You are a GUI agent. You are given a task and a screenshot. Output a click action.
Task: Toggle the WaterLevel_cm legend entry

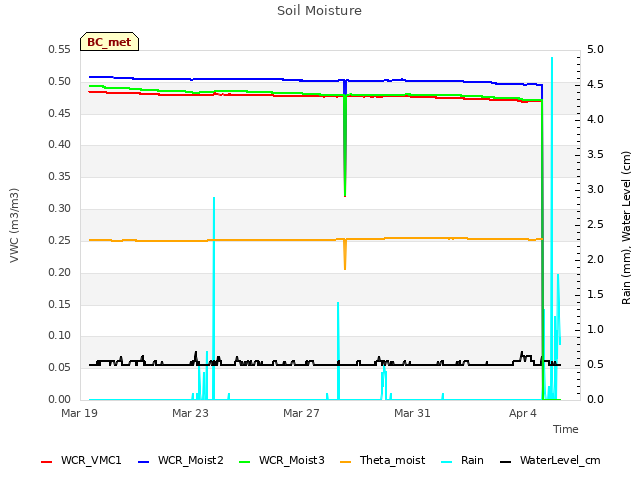click(x=550, y=460)
